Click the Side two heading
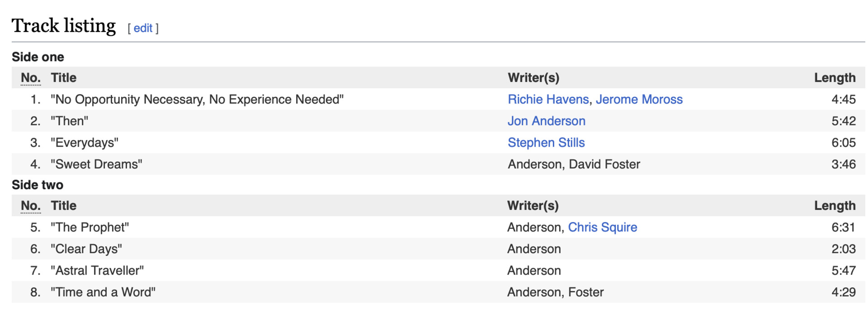Viewport: 868px width, 309px height. (37, 185)
